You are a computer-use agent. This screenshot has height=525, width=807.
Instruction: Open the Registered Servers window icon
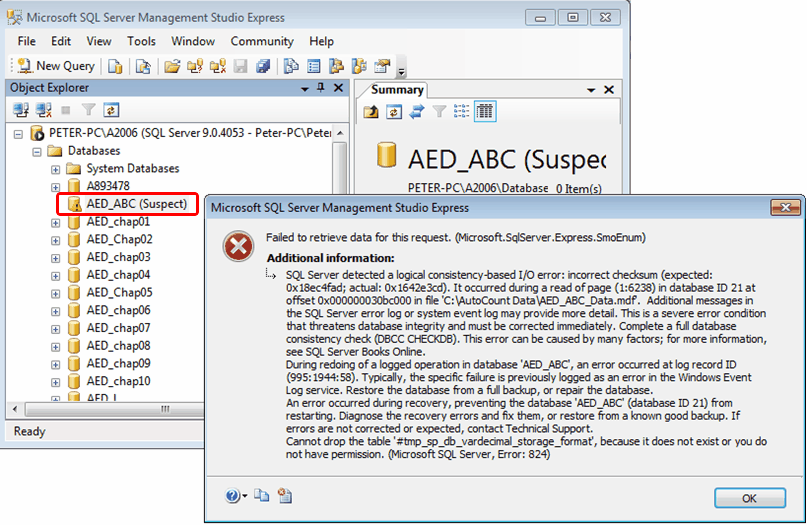pyautogui.click(x=291, y=66)
